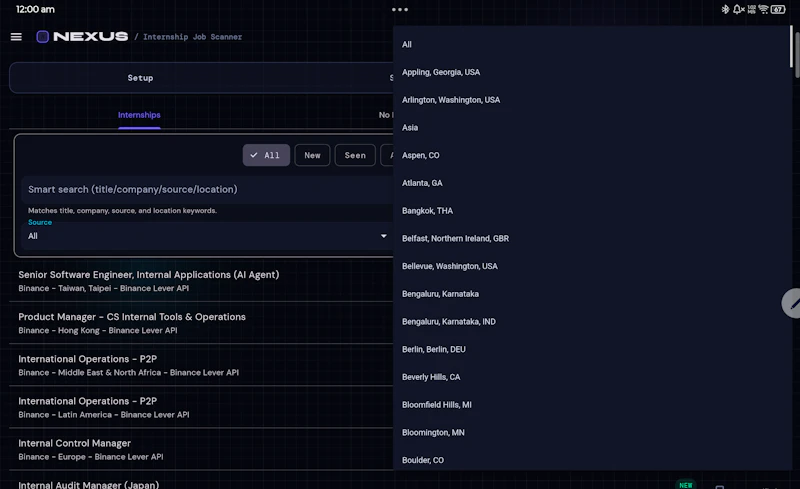Open International Operations - P2P Latin America listing
Screen dimensions: 800x489
pyautogui.click(x=202, y=407)
